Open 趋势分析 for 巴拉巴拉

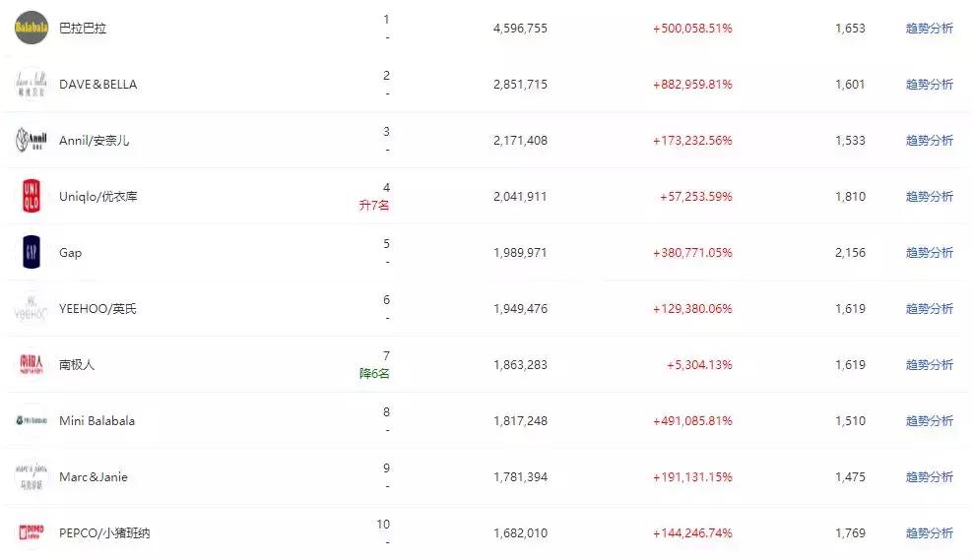[x=929, y=29]
